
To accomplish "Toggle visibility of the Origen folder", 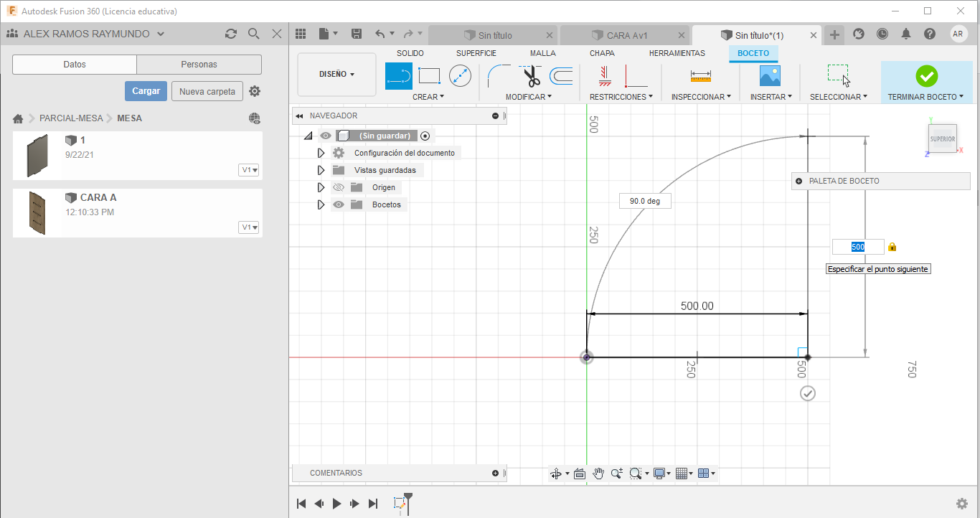I will 339,187.
